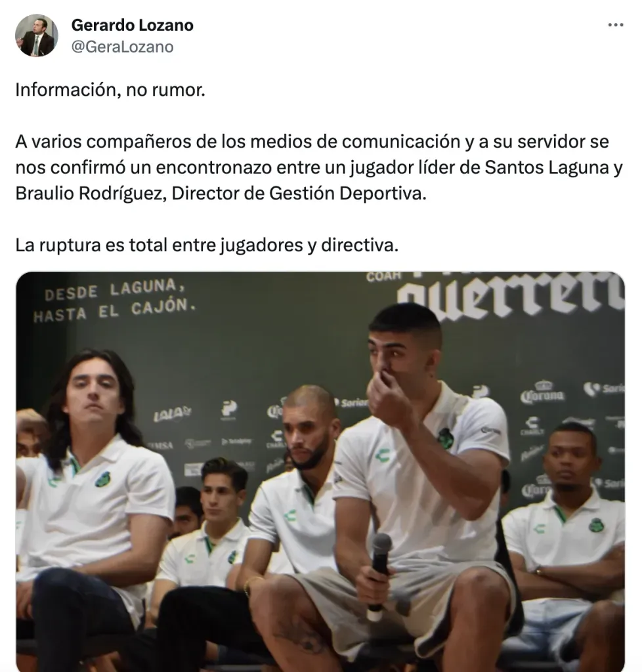This screenshot has height=672, width=642.
Task: Click the Corona logo on the backdrop
Action: pos(542,392)
